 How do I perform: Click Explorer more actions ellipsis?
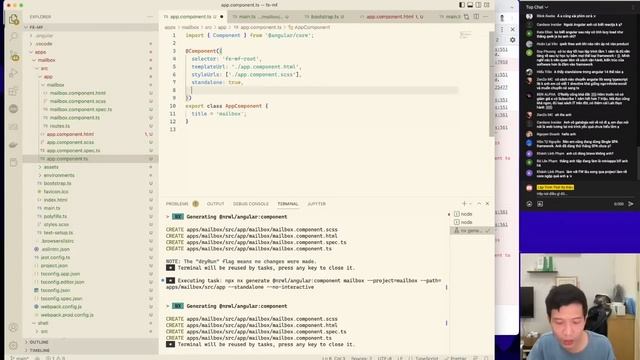150,17
